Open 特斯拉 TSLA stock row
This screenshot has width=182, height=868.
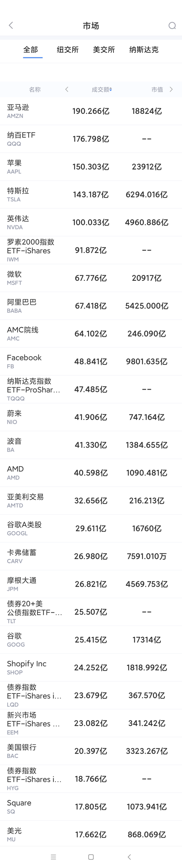(91, 194)
